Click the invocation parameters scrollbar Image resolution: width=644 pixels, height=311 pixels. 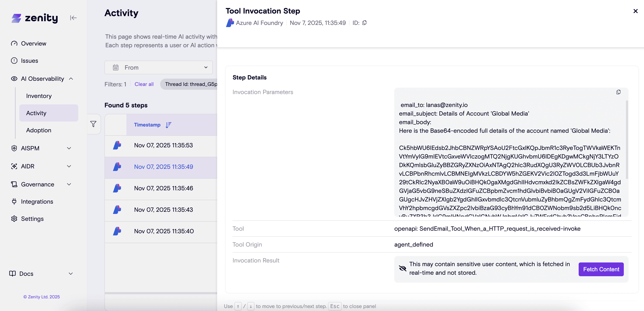[x=627, y=140]
